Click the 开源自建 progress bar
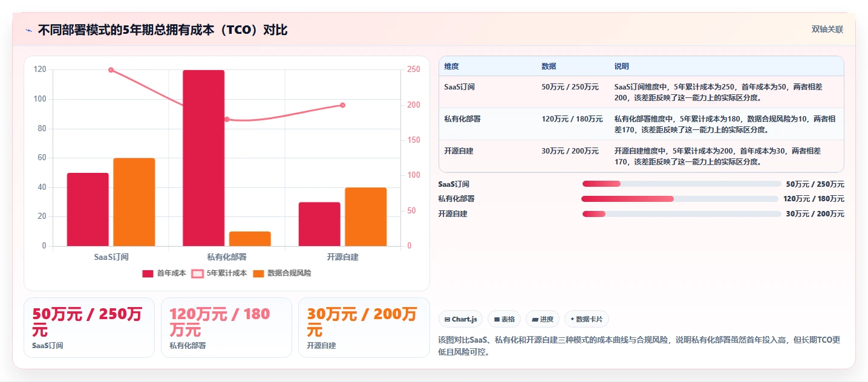 [682, 214]
